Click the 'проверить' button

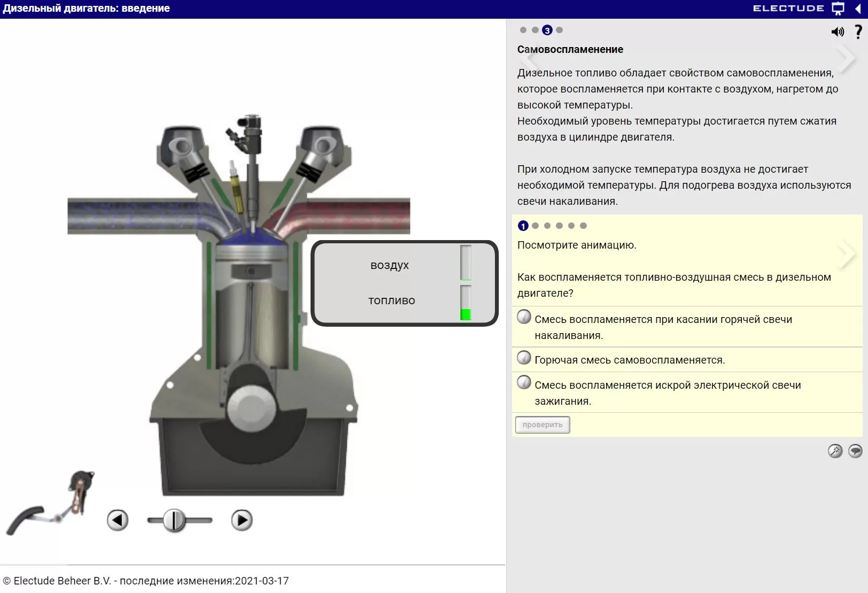(x=542, y=425)
